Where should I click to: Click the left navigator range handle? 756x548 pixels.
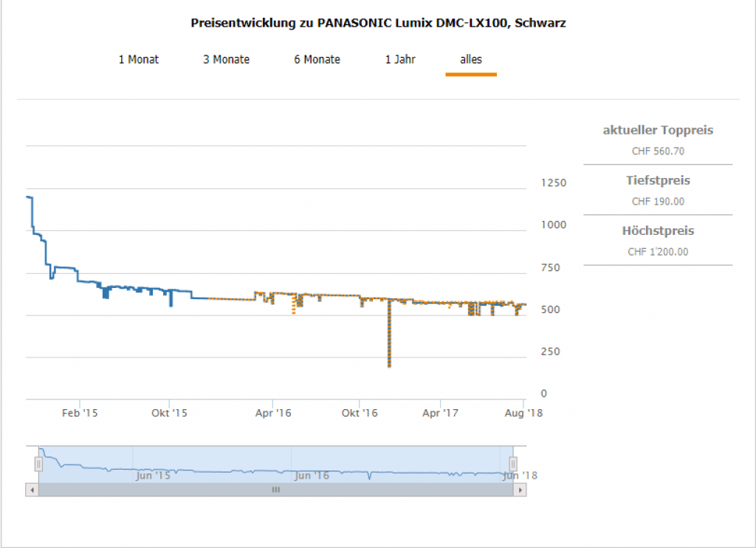coord(38,464)
